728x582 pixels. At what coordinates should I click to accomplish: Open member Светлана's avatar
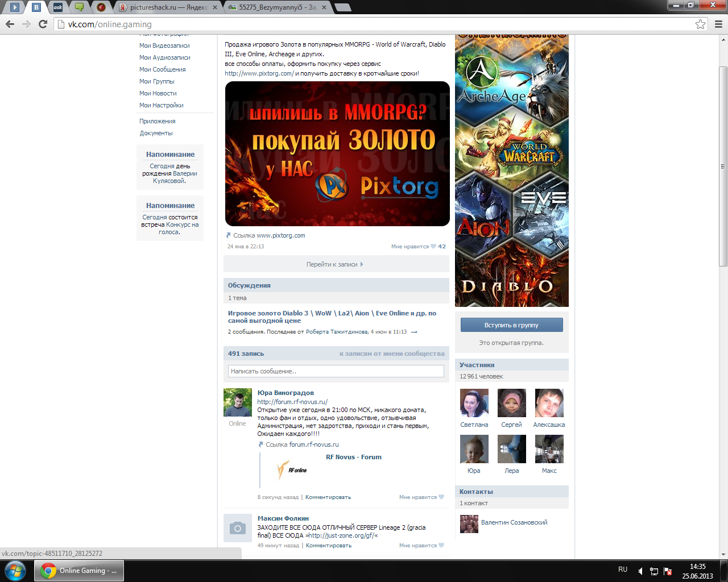[474, 403]
